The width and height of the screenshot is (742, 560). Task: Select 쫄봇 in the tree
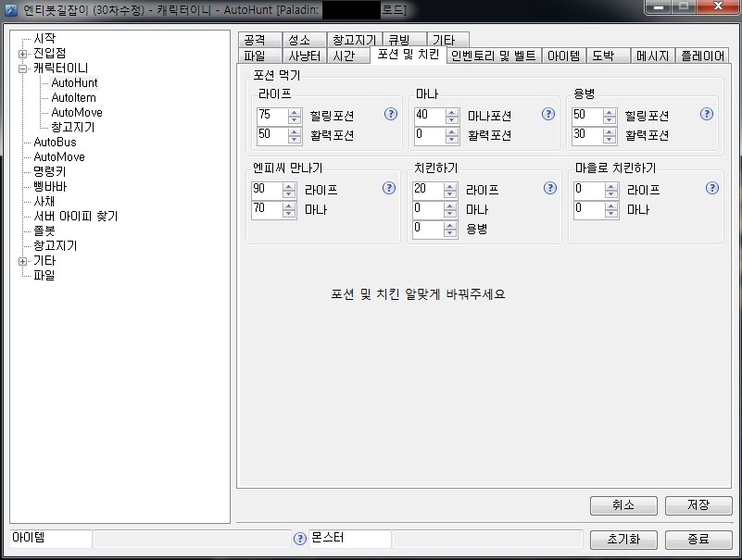pyautogui.click(x=44, y=230)
